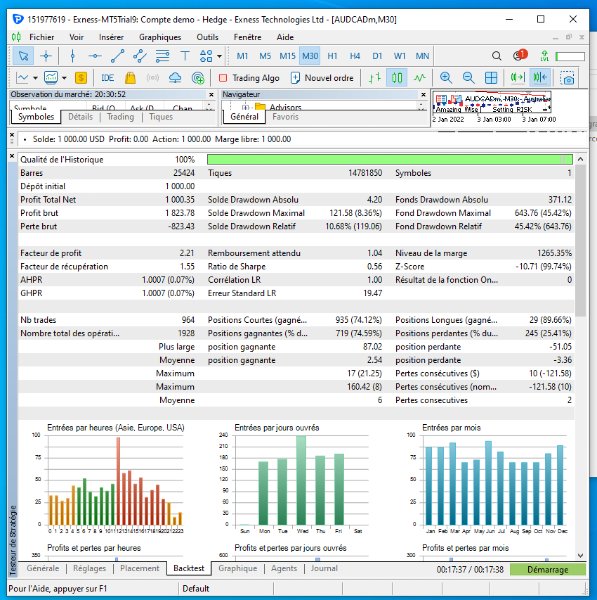The height and width of the screenshot is (600, 597).
Task: Open the Market shopping bag icon
Action: click(130, 78)
